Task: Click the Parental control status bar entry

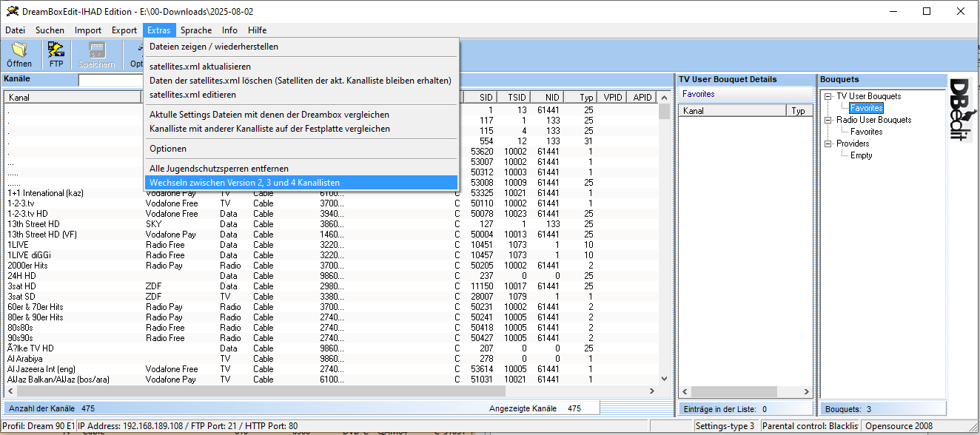Action: pyautogui.click(x=810, y=426)
